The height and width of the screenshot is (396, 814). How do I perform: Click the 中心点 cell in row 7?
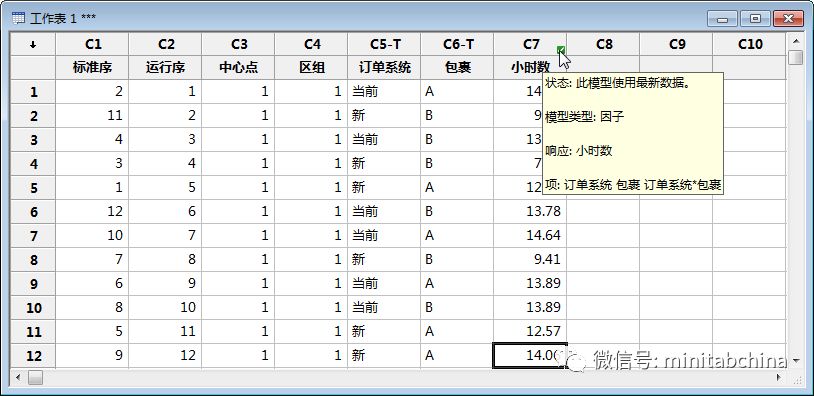coord(239,236)
